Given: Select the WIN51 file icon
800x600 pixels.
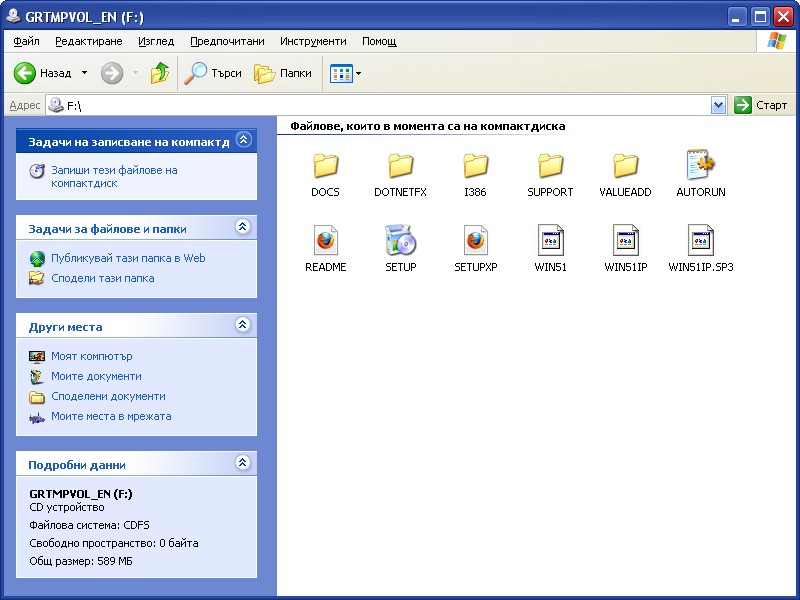Looking at the screenshot, I should (550, 240).
